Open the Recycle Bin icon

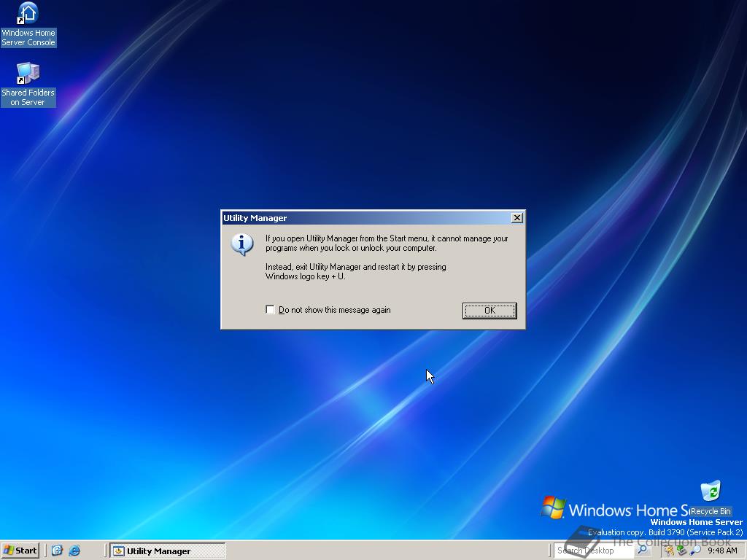click(x=711, y=498)
